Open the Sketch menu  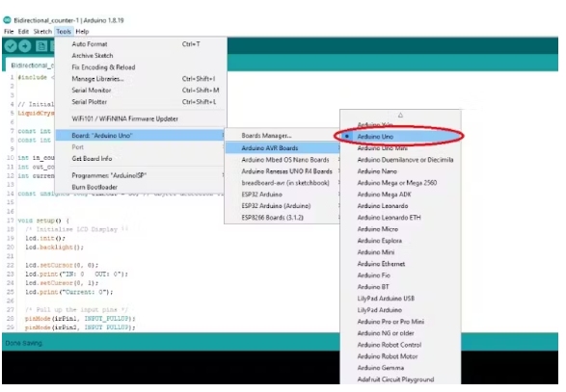tap(42, 32)
